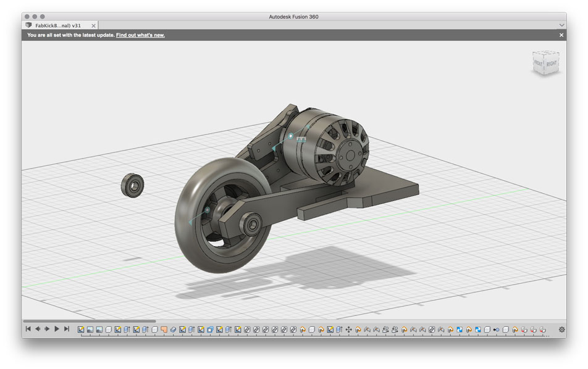This screenshot has height=369, width=588.
Task: Click the RIGHT face of the ViewCube
Action: point(552,64)
